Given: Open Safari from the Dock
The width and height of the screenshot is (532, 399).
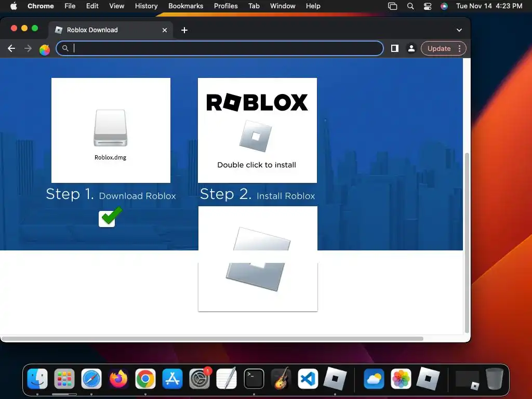Looking at the screenshot, I should click(x=91, y=379).
